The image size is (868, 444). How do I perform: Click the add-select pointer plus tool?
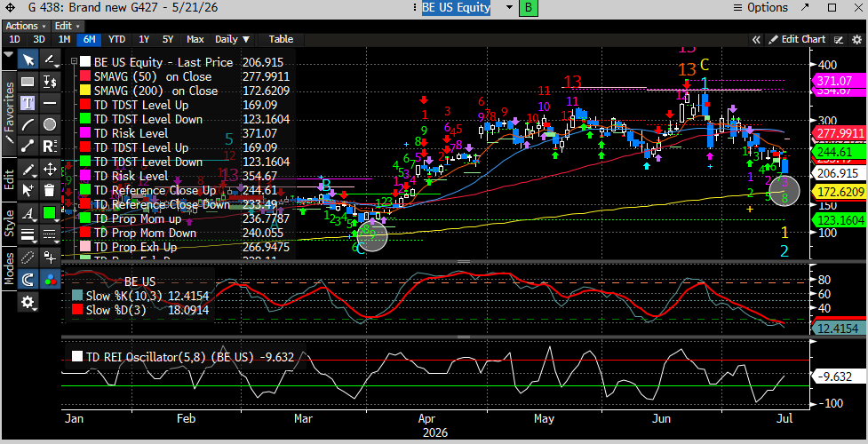pyautogui.click(x=28, y=190)
